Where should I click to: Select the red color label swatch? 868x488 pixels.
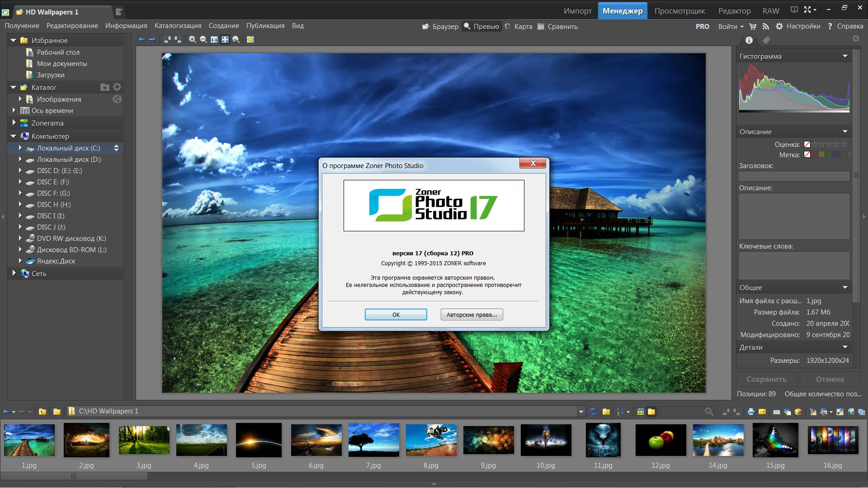tap(815, 155)
